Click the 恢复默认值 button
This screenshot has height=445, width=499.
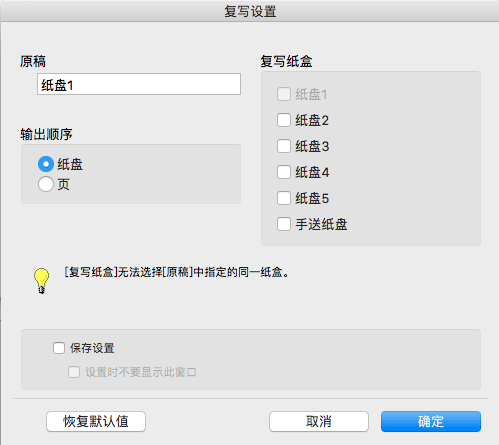96,422
